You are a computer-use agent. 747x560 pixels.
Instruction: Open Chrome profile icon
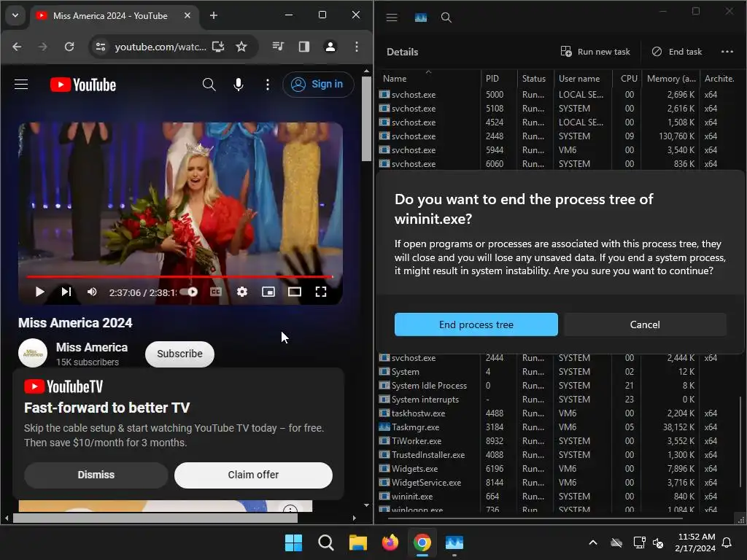point(330,47)
